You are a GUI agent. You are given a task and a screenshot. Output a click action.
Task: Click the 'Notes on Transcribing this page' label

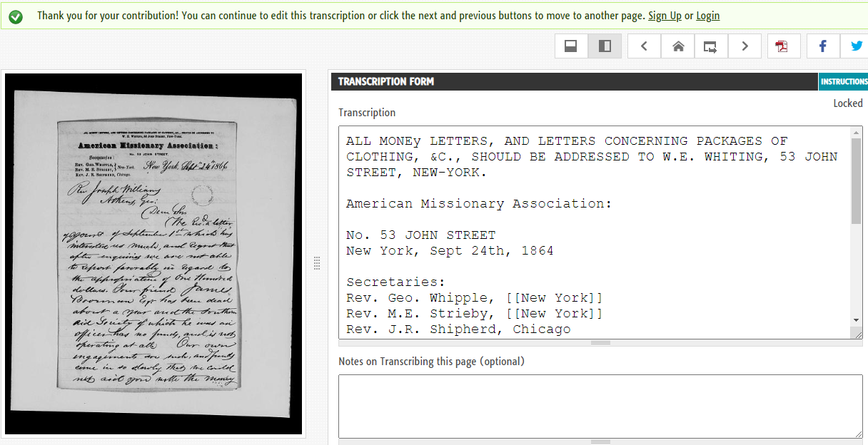pyautogui.click(x=431, y=362)
